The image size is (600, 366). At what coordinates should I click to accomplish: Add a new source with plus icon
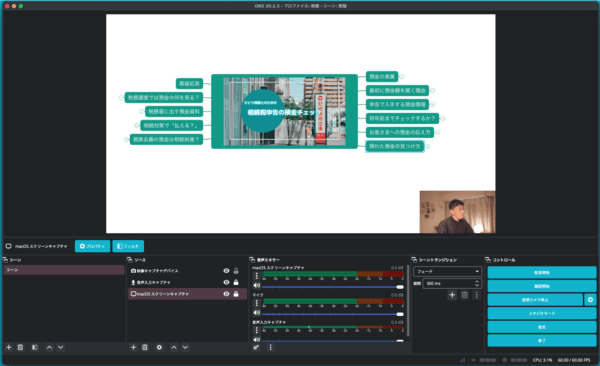[133, 347]
